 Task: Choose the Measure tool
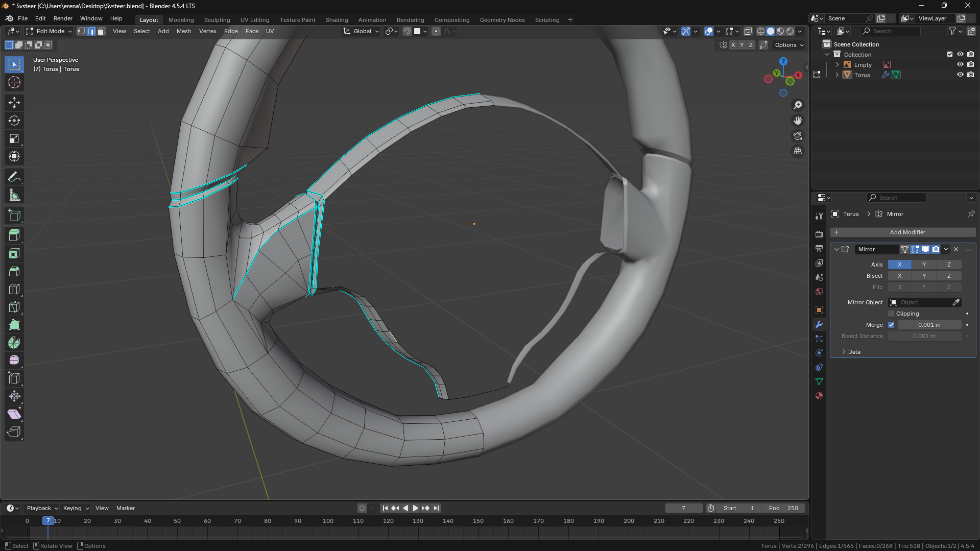coord(14,195)
